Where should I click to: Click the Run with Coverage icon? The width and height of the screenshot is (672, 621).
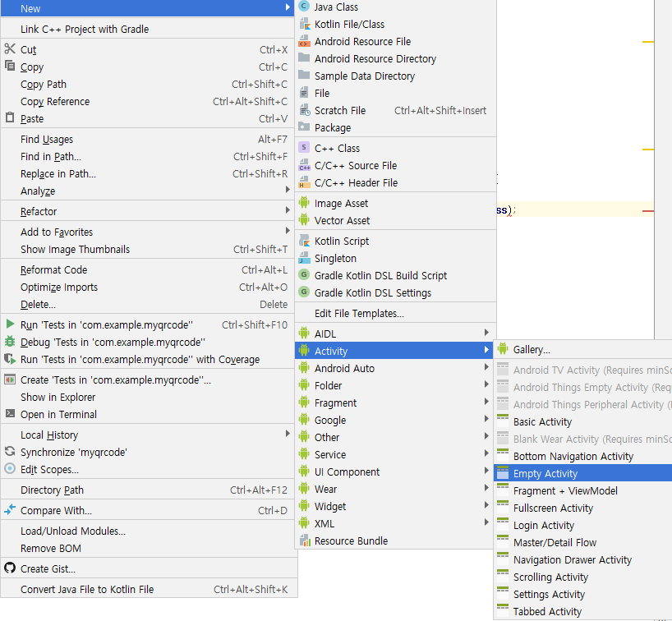10,359
